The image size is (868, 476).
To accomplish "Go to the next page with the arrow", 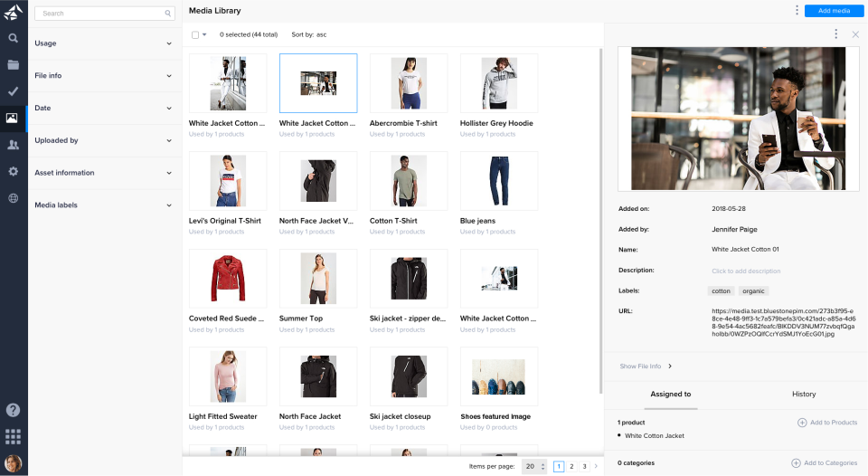I will click(596, 467).
